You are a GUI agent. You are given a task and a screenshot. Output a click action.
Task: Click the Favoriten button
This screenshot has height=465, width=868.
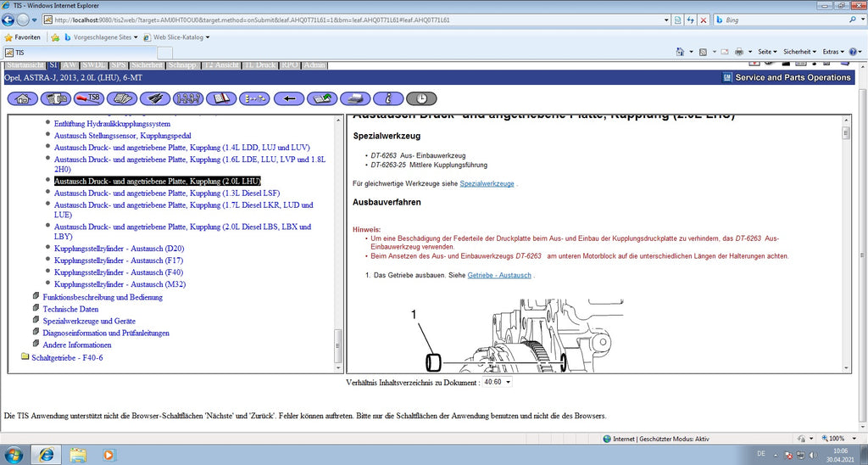tap(23, 37)
